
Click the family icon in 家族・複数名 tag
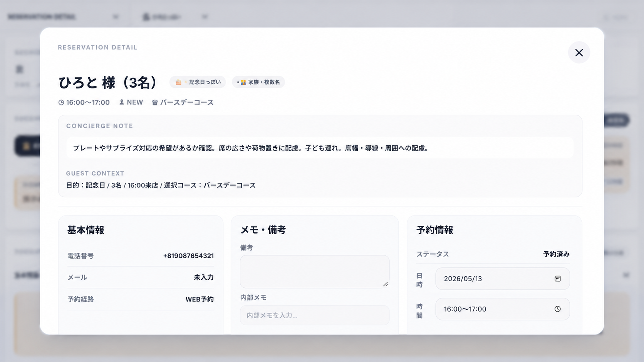point(243,82)
